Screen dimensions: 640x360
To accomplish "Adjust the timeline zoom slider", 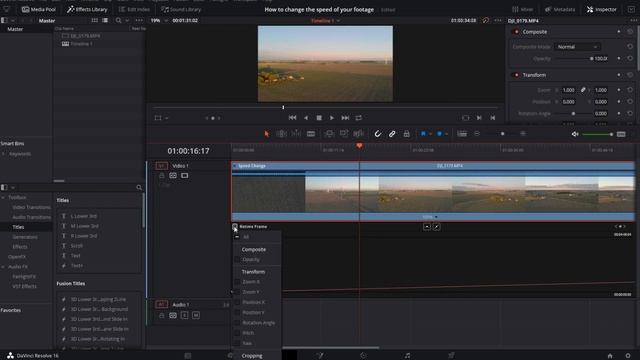I will (x=502, y=134).
